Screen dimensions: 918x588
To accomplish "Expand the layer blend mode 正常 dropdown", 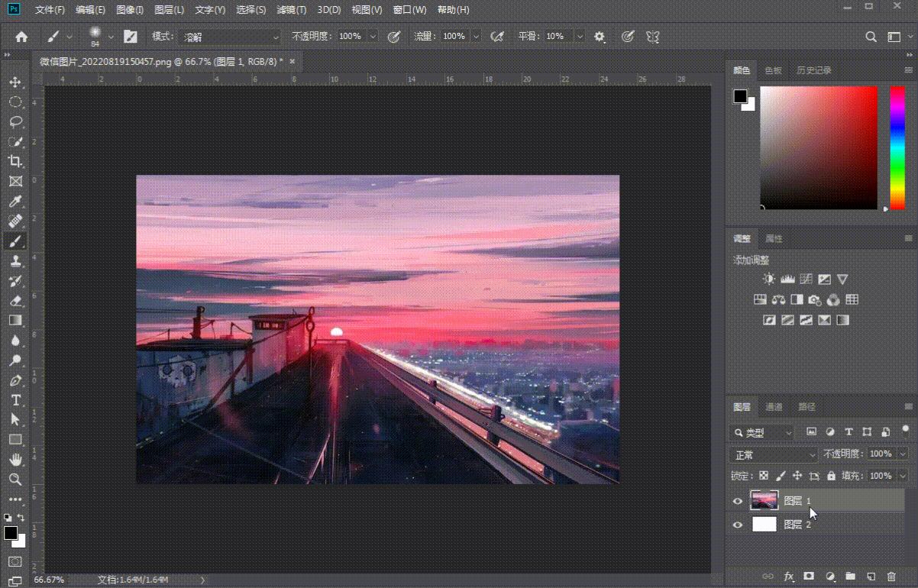I will click(x=774, y=454).
